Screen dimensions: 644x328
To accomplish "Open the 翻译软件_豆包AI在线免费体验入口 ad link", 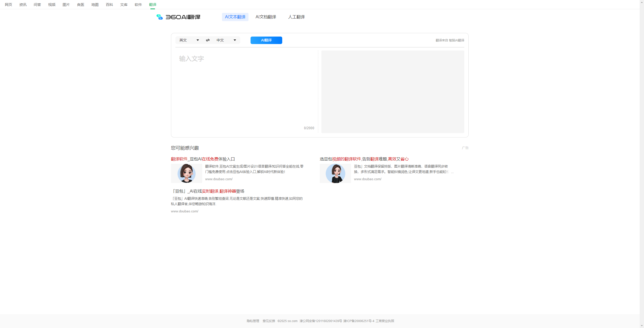I will (203, 159).
